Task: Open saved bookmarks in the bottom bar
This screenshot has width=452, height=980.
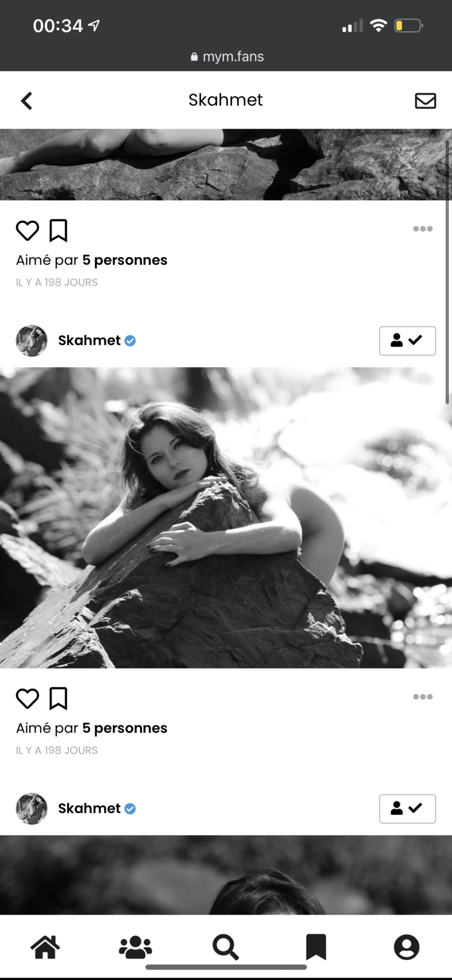Action: 316,947
